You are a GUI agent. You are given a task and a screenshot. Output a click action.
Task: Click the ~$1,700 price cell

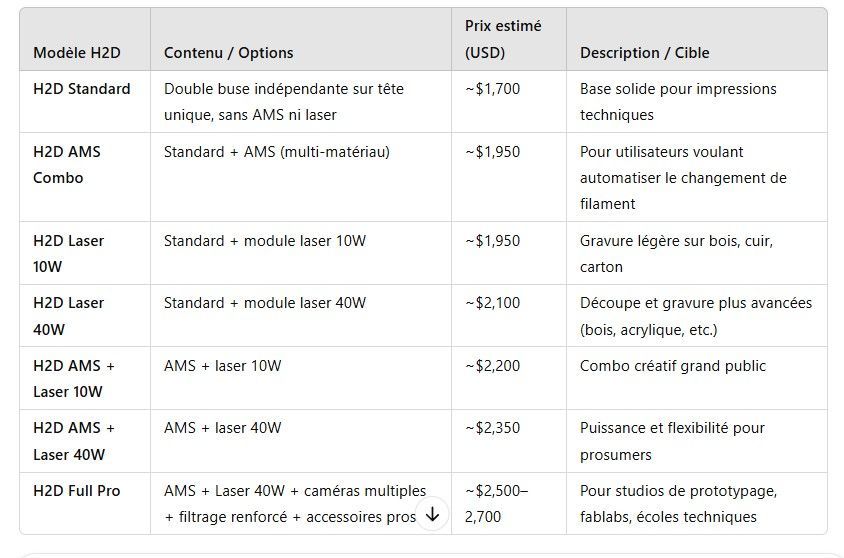[493, 89]
